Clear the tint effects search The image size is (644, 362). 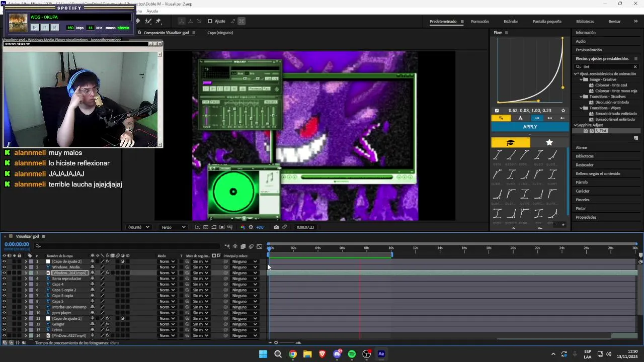pos(635,66)
